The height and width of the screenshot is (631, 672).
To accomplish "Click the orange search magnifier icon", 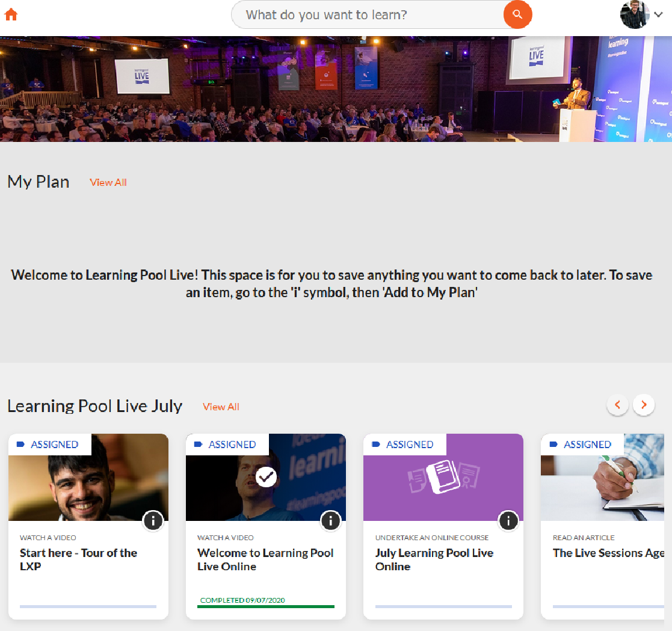I will coord(517,14).
